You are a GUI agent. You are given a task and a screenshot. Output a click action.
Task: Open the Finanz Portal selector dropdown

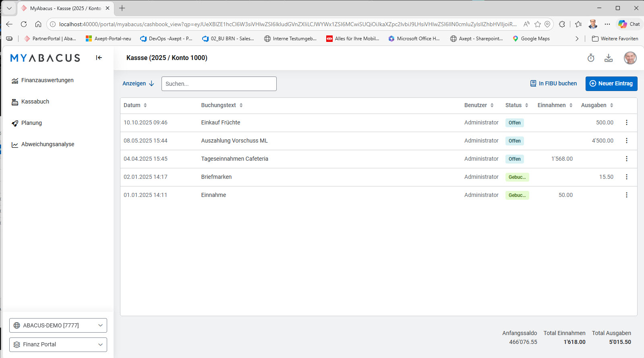tap(58, 345)
